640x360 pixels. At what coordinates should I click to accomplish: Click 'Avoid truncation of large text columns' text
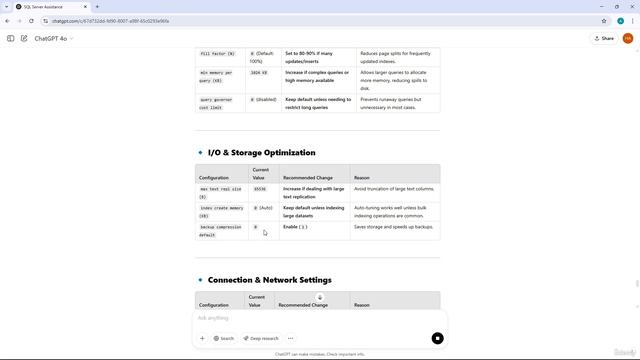(394, 189)
